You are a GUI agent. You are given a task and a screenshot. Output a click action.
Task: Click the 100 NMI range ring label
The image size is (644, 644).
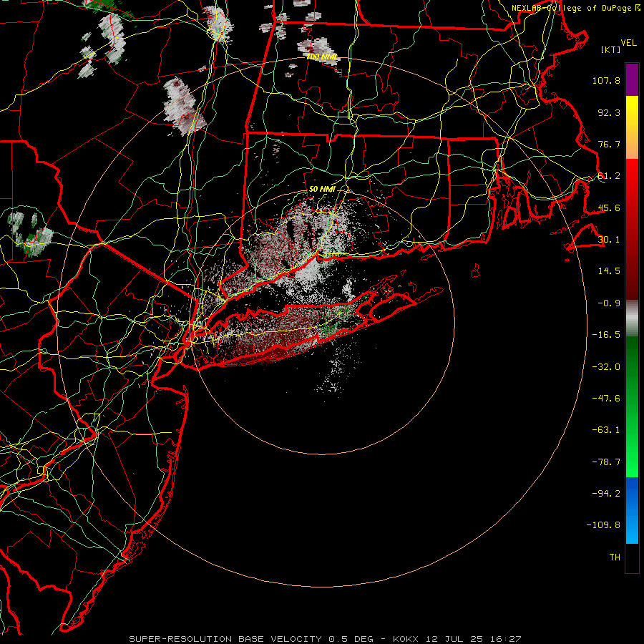click(321, 57)
